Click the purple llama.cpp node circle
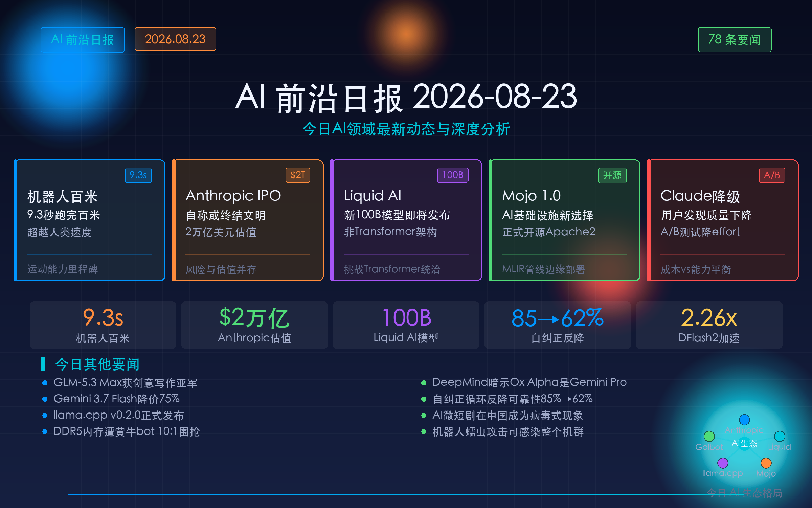The image size is (812, 508). click(723, 463)
